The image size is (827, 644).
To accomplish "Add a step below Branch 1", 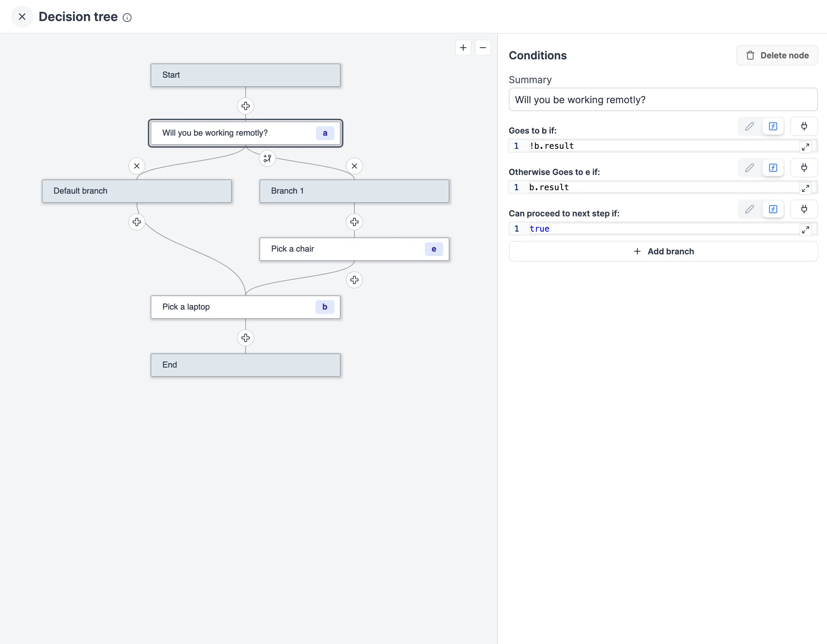I will click(x=354, y=222).
